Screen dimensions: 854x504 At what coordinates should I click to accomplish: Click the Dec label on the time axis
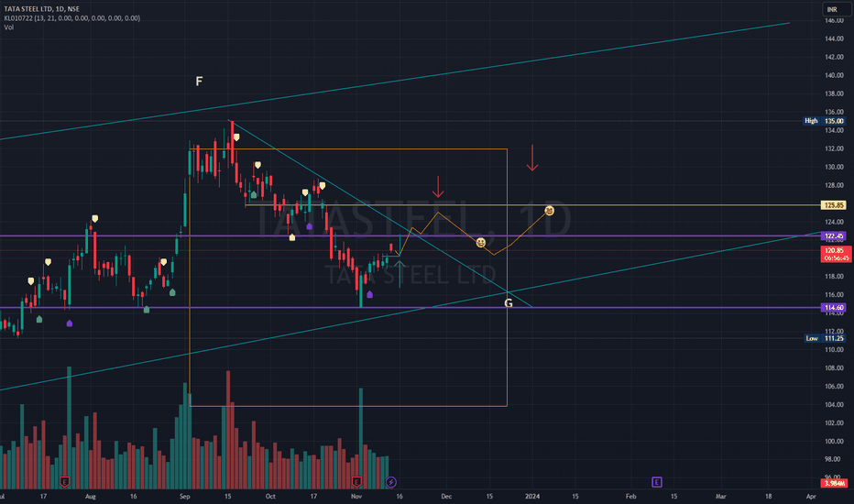coord(446,497)
